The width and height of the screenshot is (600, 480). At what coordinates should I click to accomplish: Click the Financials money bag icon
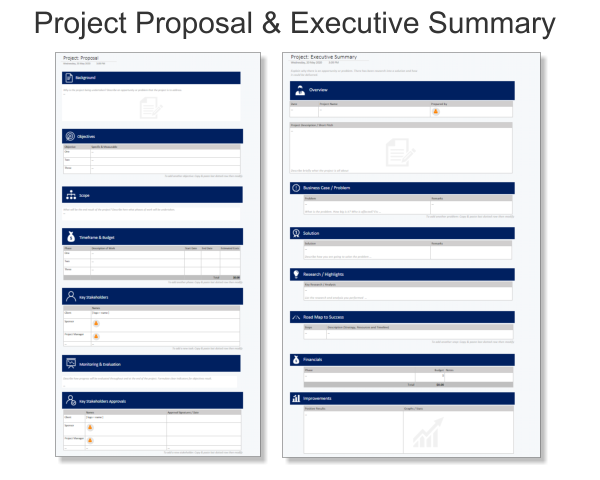[x=296, y=359]
